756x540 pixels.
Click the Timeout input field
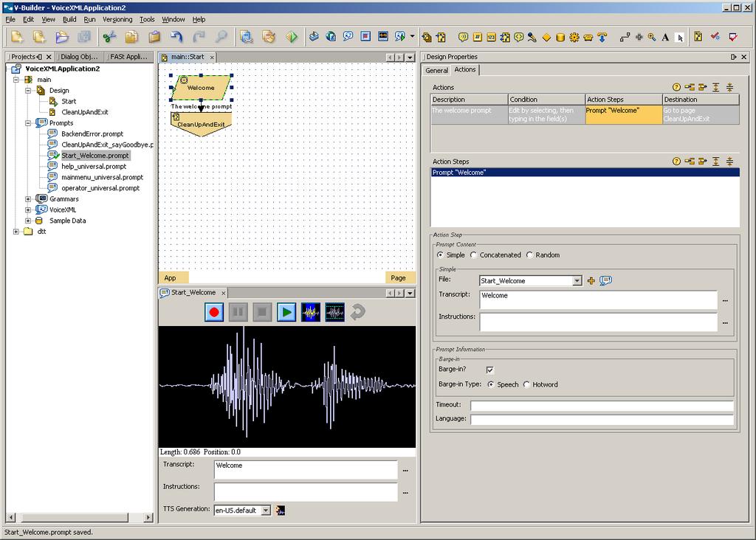tap(602, 405)
